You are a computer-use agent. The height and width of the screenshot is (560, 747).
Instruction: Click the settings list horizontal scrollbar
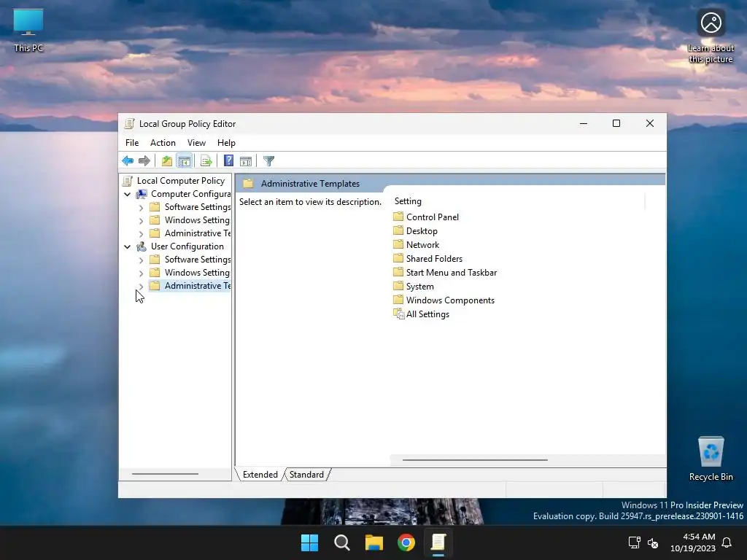[475, 460]
